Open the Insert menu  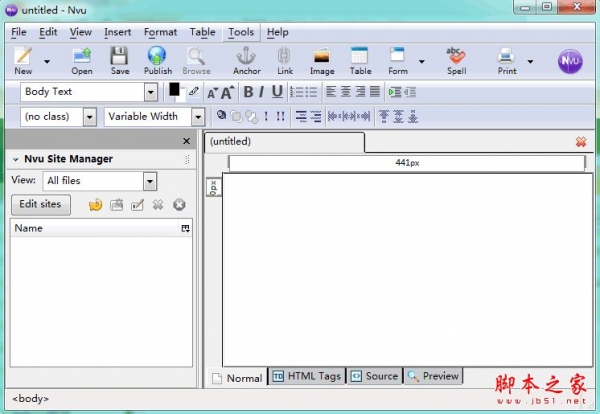pos(117,32)
